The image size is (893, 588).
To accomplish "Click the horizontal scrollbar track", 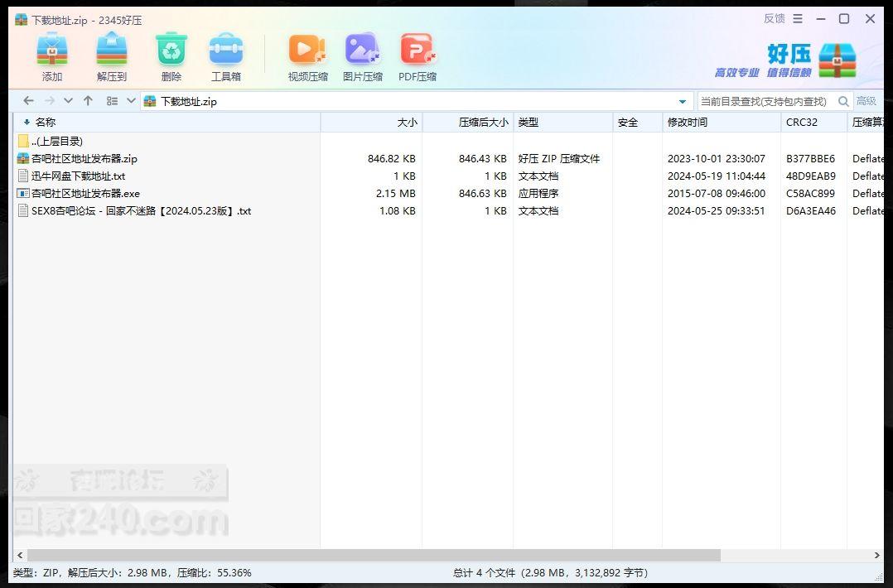I will 795,555.
